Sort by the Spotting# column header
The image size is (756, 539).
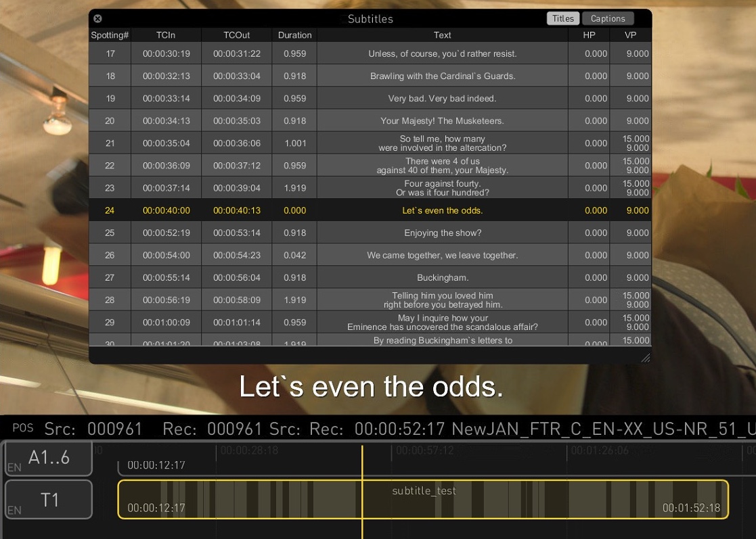[110, 35]
